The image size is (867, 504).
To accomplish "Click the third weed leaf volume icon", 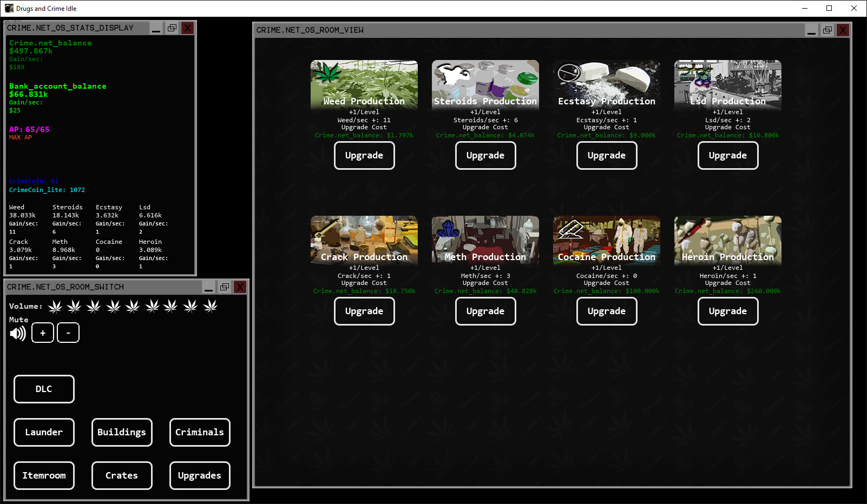I will pos(93,306).
